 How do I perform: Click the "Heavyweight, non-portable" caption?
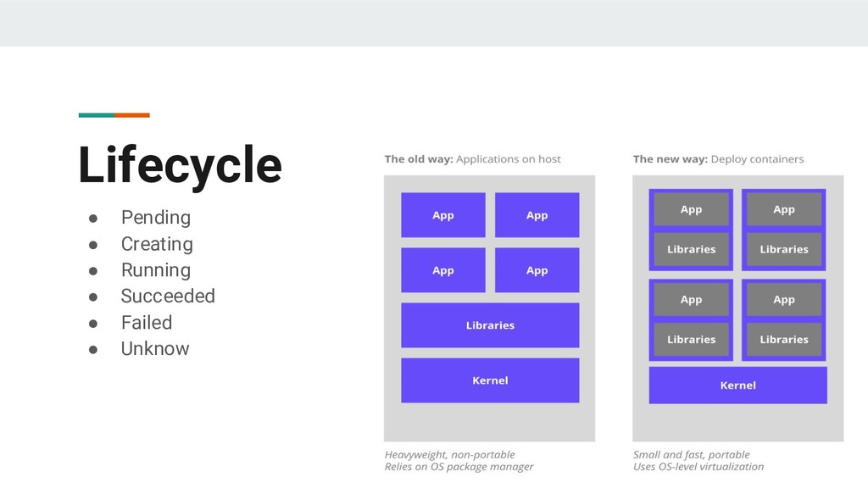449,454
